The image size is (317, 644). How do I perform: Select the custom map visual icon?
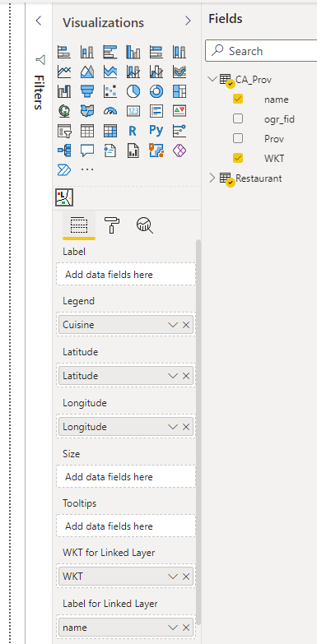coord(64,198)
